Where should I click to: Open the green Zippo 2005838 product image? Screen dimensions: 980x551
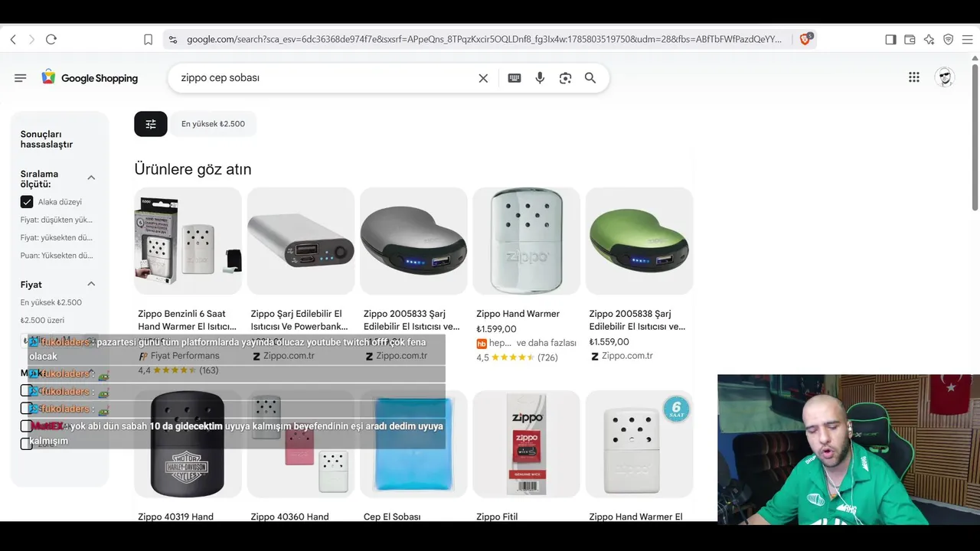pos(639,241)
